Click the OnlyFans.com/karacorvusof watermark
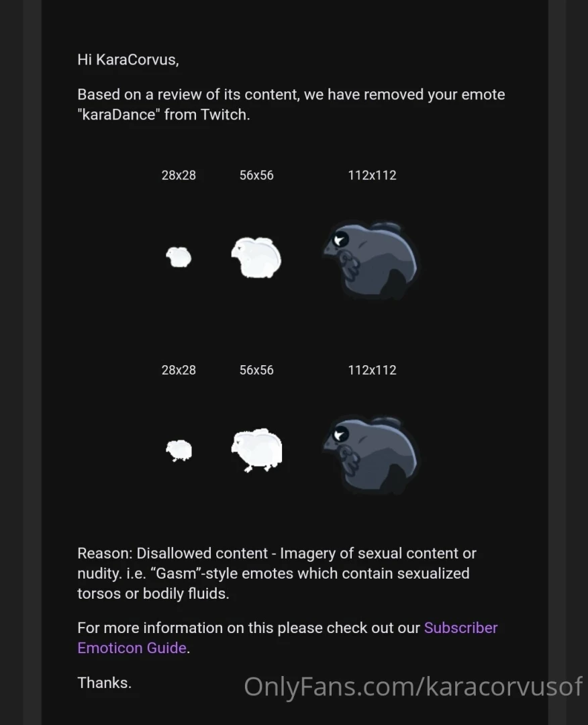Viewport: 588px width, 725px height. (413, 686)
